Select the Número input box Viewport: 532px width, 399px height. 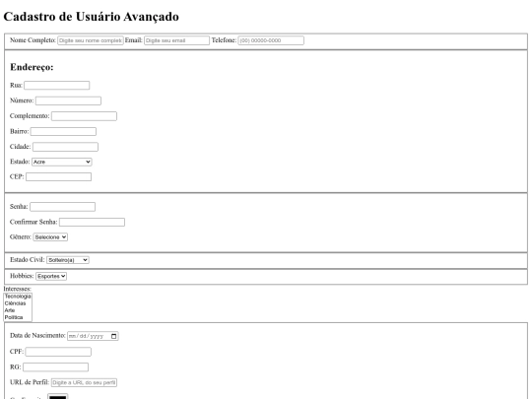pos(68,100)
